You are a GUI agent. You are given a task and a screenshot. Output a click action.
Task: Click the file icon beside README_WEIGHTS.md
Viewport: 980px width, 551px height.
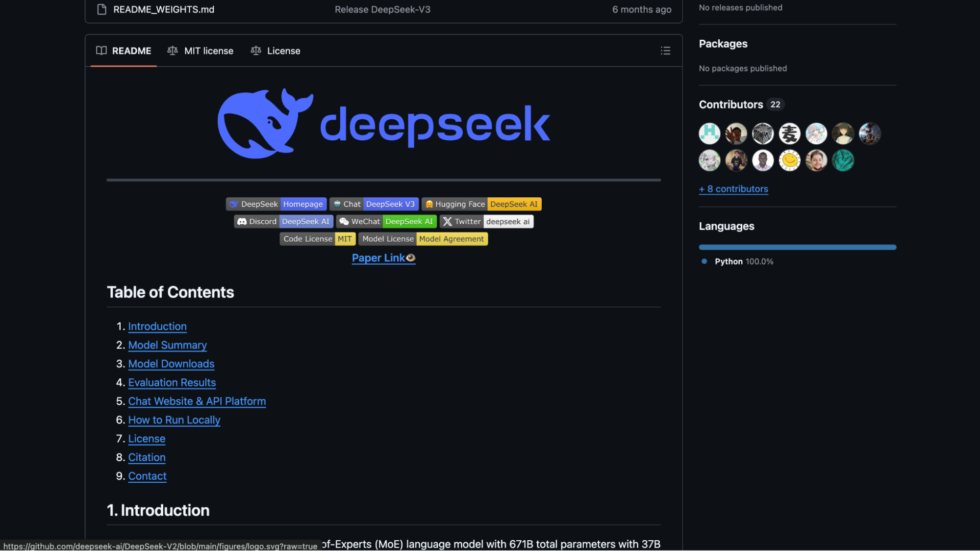point(101,9)
